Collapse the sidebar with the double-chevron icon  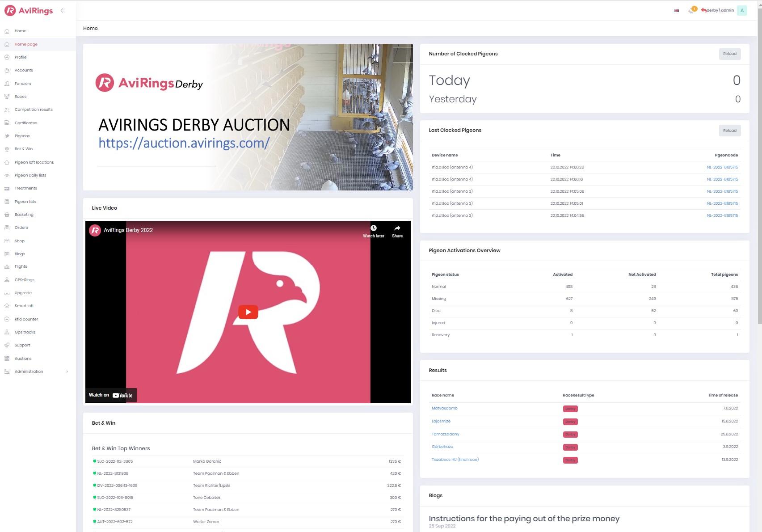point(63,10)
